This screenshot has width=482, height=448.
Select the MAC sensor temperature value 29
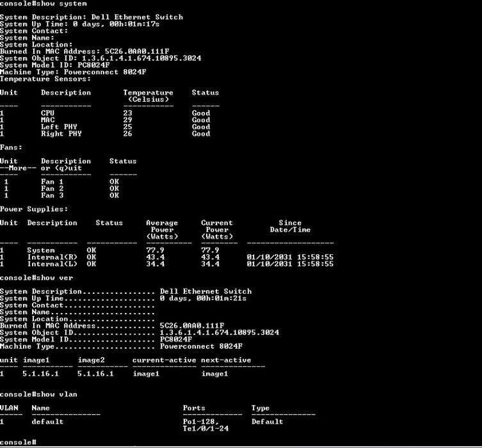(127, 120)
